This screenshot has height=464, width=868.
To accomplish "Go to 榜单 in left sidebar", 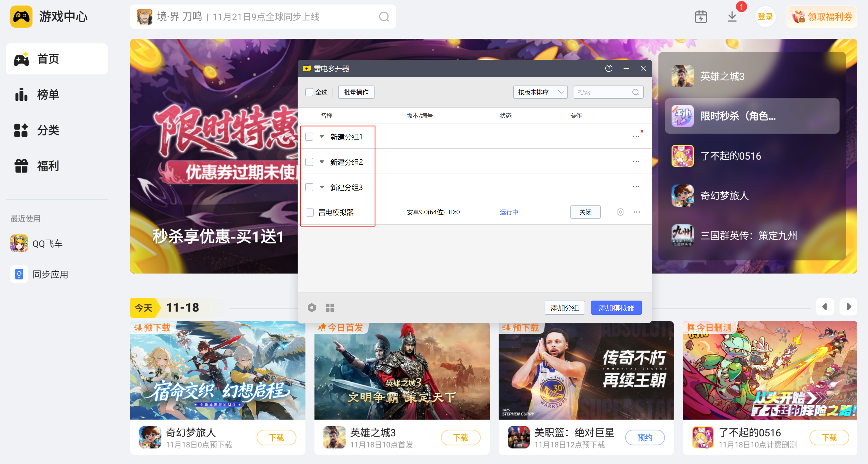I will click(48, 94).
